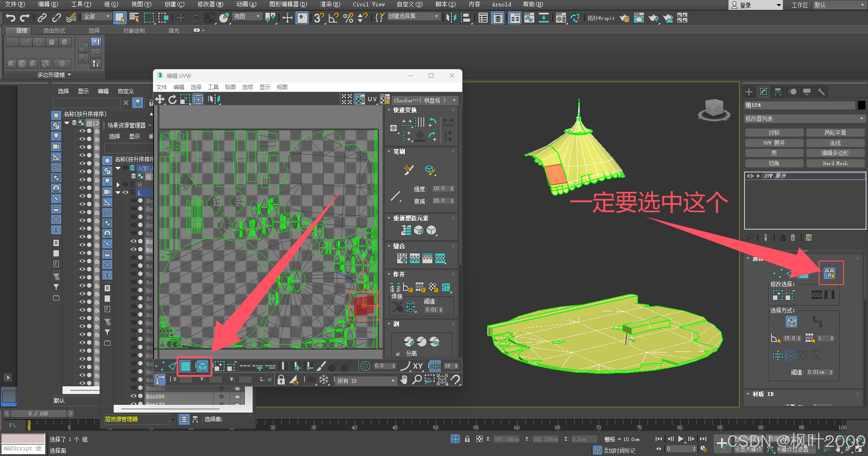The width and height of the screenshot is (868, 456).
Task: Open 贴图 menu in Edit UVW window
Action: click(230, 87)
